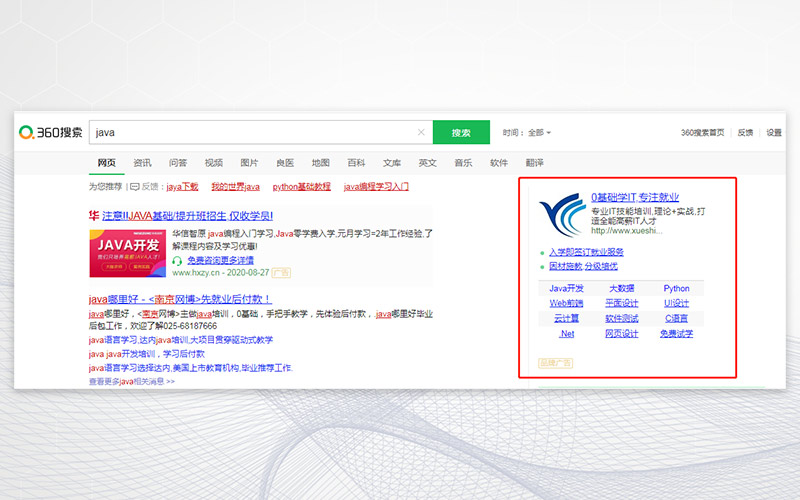The height and width of the screenshot is (500, 800).
Task: Select C语言 in the course grid
Action: pyautogui.click(x=677, y=318)
